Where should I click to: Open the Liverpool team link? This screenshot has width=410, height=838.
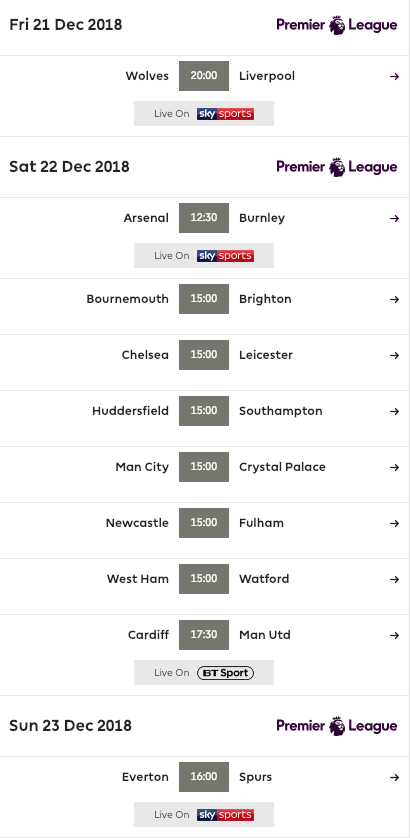[267, 76]
